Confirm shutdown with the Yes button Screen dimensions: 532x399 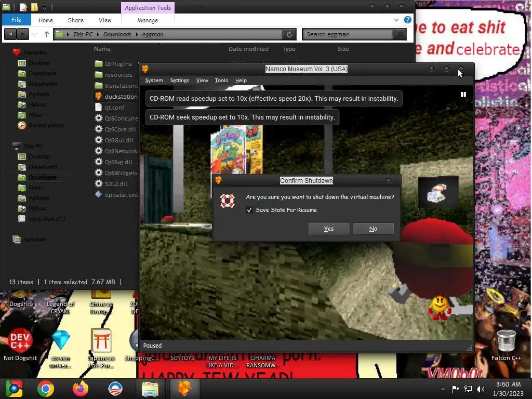[328, 229]
